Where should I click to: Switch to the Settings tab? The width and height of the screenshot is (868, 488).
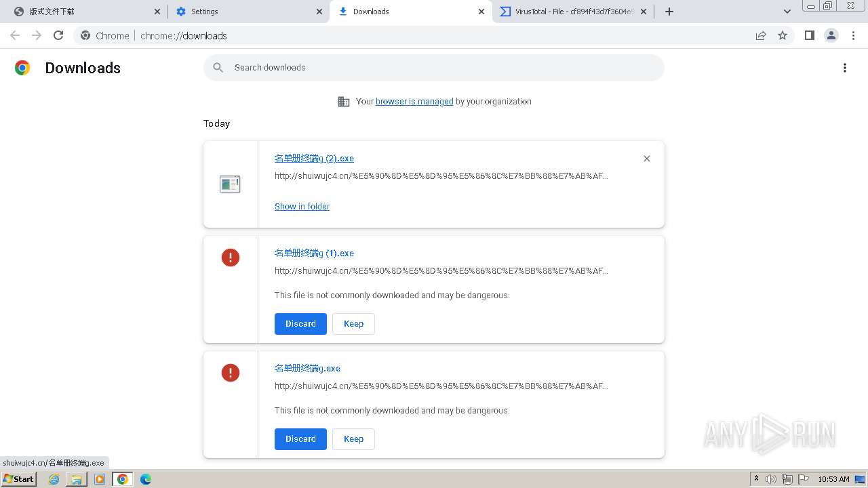[248, 12]
